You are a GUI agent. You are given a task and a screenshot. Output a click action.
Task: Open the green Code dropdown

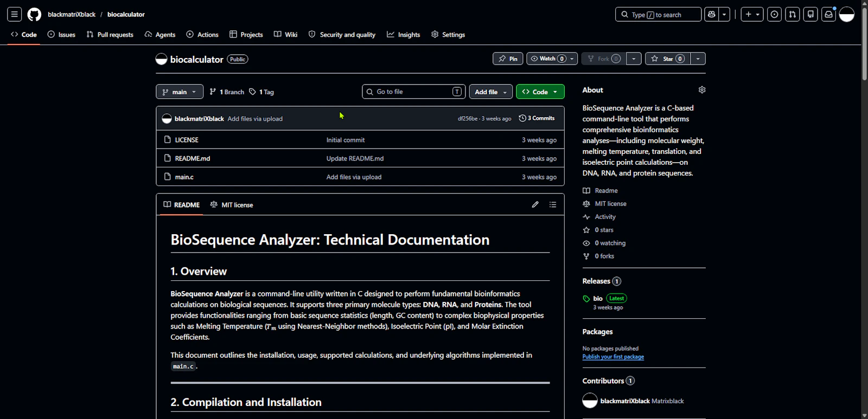pos(540,92)
